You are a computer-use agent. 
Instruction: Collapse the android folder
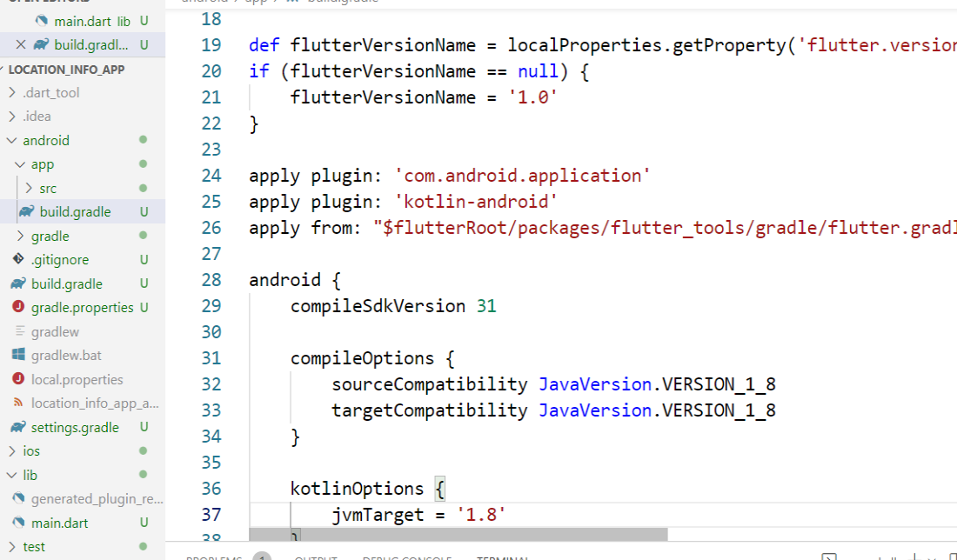(x=11, y=140)
